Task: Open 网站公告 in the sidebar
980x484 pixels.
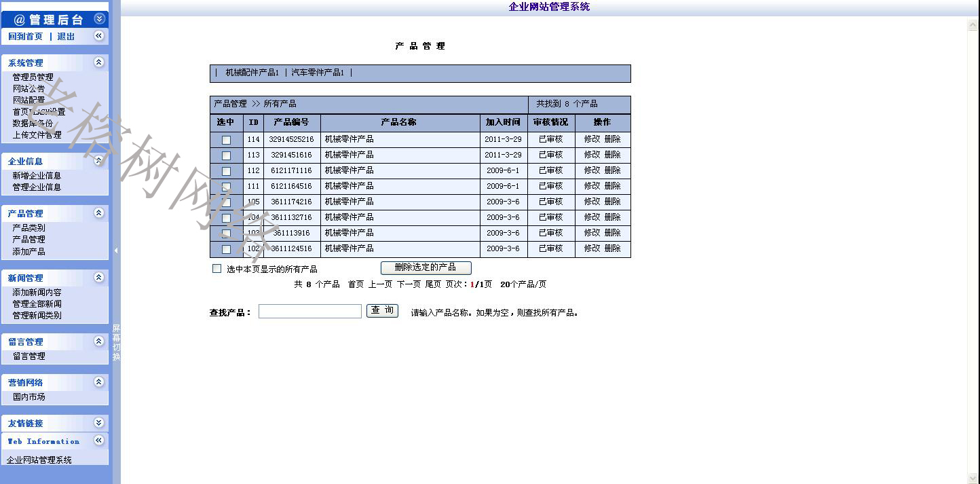Action: pos(29,89)
